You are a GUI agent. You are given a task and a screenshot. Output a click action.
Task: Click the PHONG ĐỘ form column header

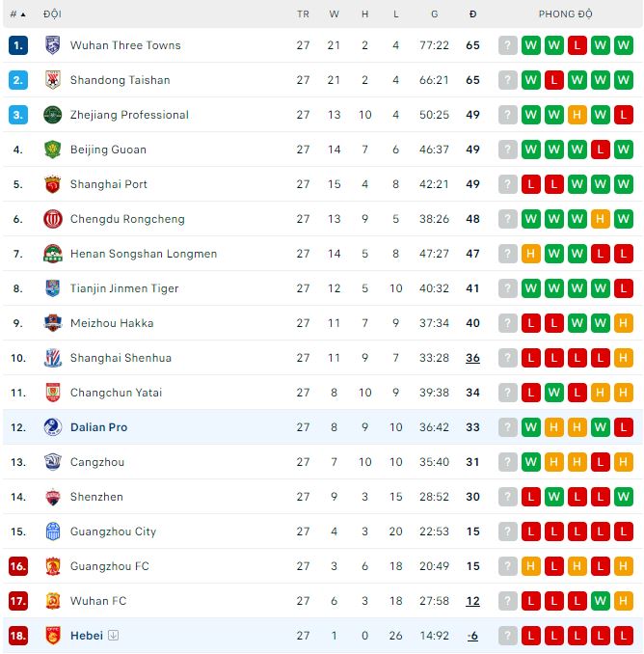[x=566, y=14]
